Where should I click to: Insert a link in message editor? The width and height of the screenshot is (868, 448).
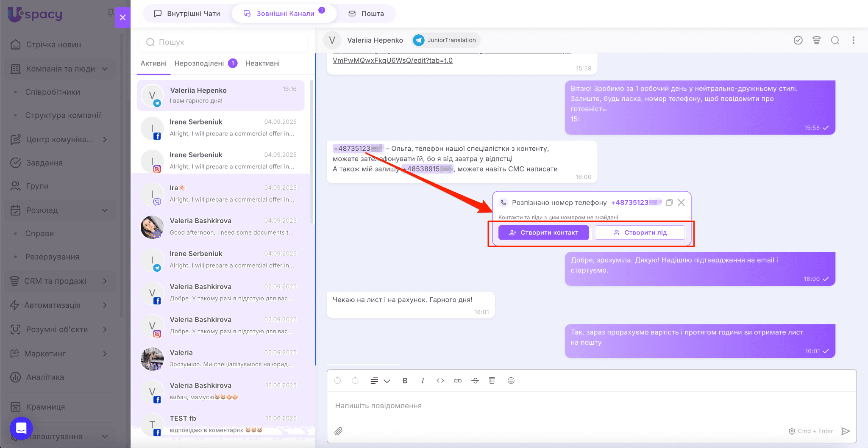458,381
